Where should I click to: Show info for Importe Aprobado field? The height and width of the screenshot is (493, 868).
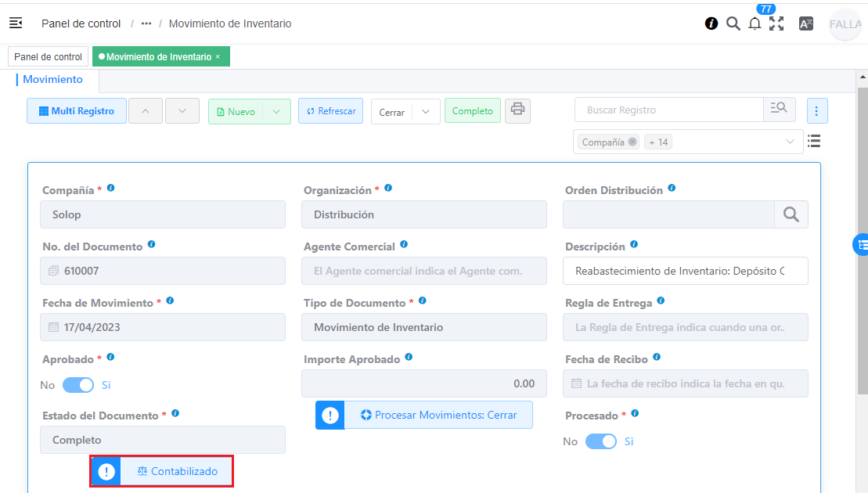pos(409,358)
